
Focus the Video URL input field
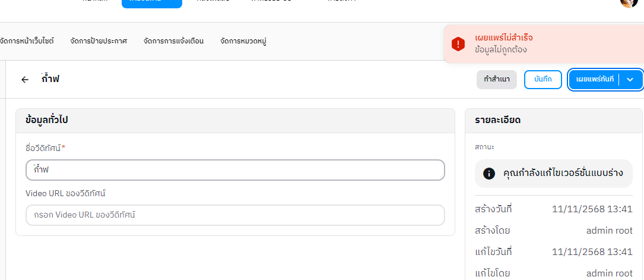point(235,215)
